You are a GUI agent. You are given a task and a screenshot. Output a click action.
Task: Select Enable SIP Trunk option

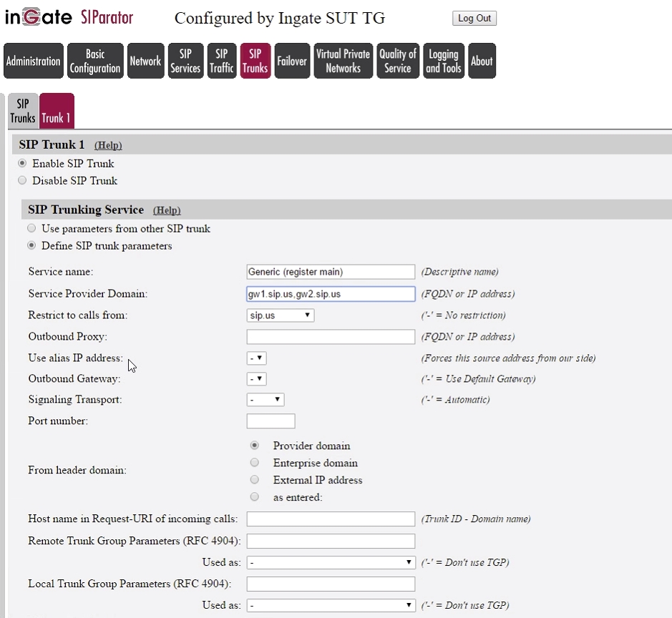(x=22, y=163)
